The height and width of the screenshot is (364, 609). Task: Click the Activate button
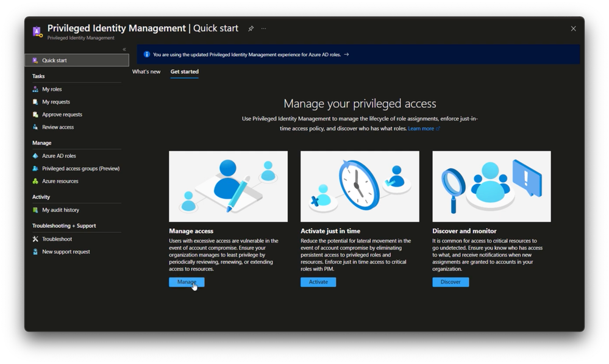click(x=318, y=282)
